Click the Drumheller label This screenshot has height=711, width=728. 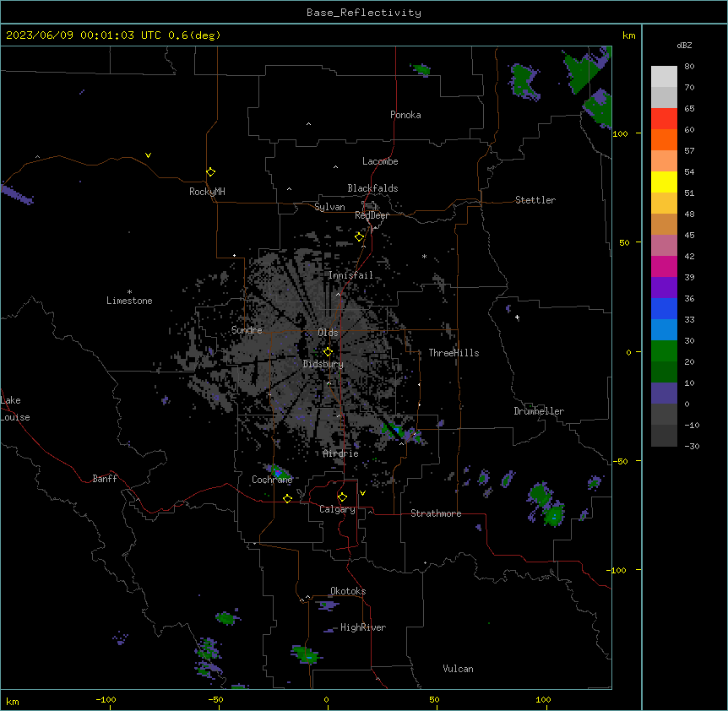click(x=539, y=411)
